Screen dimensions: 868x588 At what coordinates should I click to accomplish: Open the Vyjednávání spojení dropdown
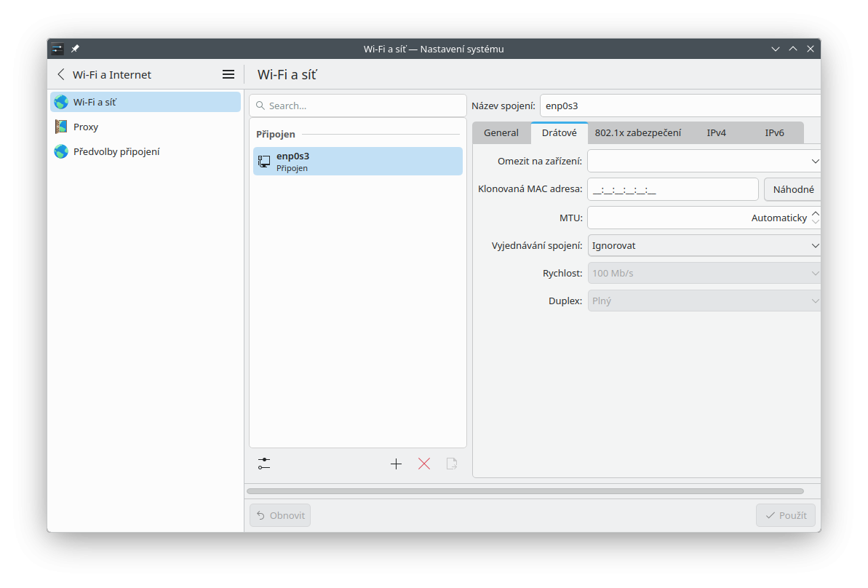(704, 245)
